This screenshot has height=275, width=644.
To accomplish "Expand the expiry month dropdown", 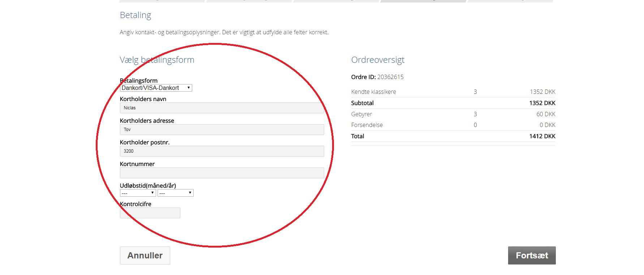I will (x=138, y=193).
